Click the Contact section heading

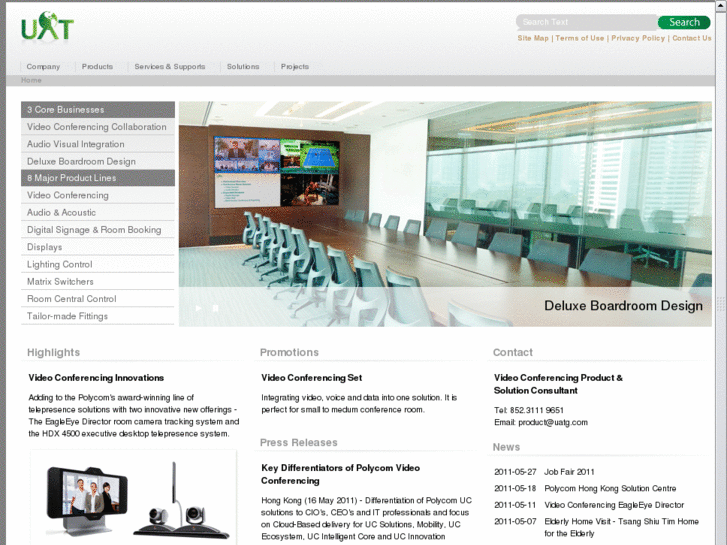pos(513,353)
